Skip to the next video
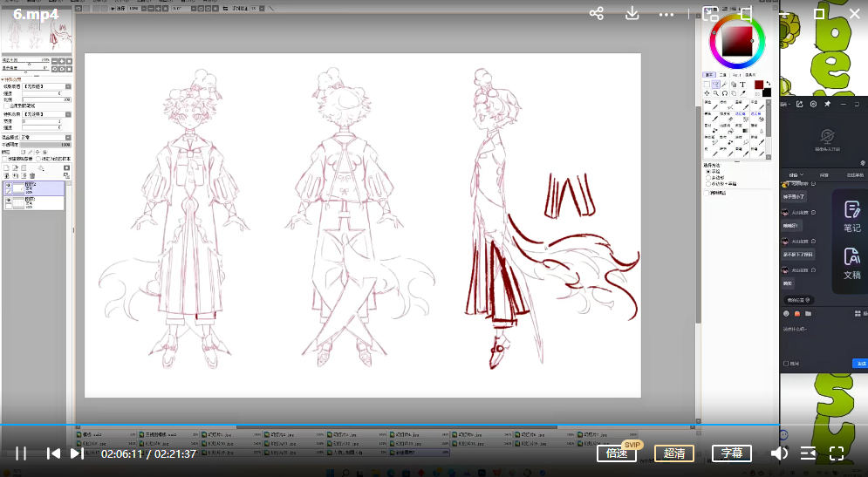This screenshot has height=477, width=868. (77, 453)
